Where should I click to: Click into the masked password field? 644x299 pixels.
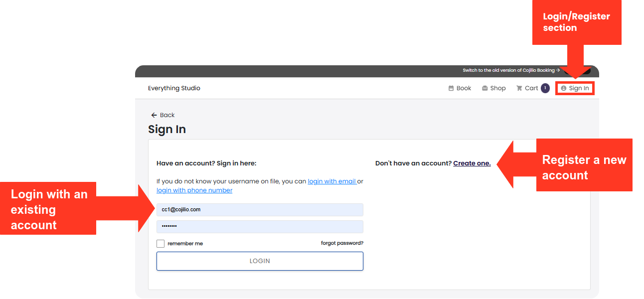pyautogui.click(x=260, y=227)
